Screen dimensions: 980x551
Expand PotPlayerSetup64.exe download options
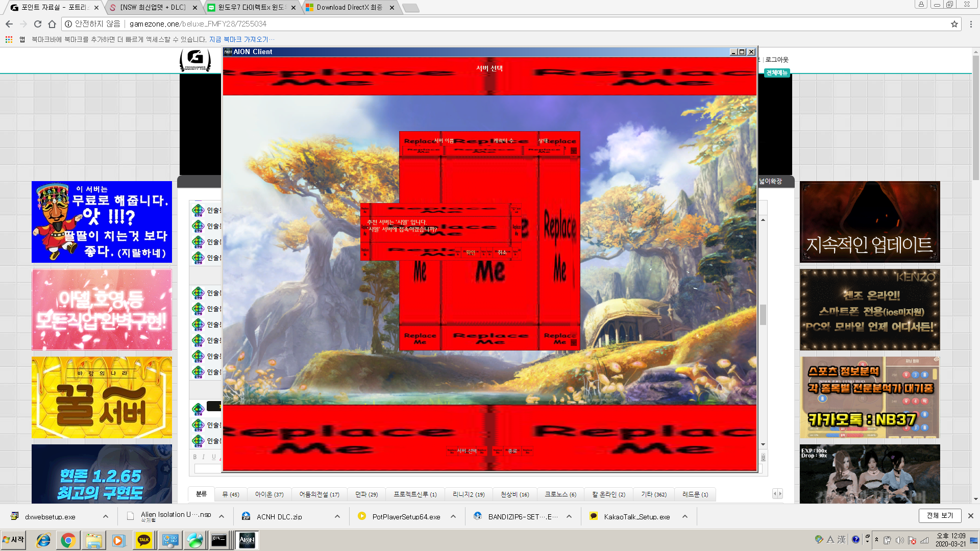click(x=453, y=516)
